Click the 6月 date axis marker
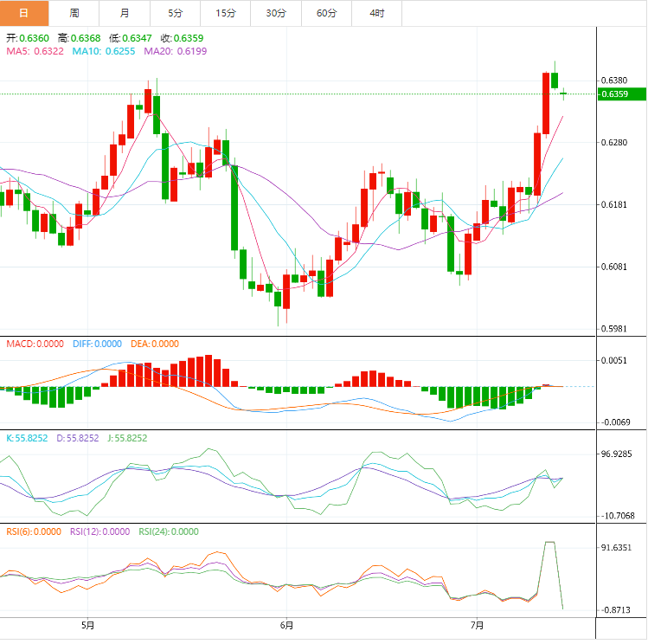The image size is (648, 644). tap(286, 625)
